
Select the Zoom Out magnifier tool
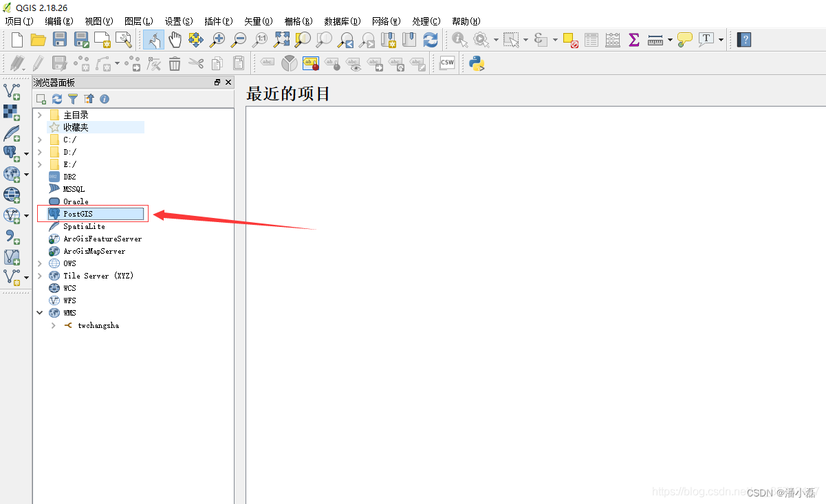click(x=239, y=40)
